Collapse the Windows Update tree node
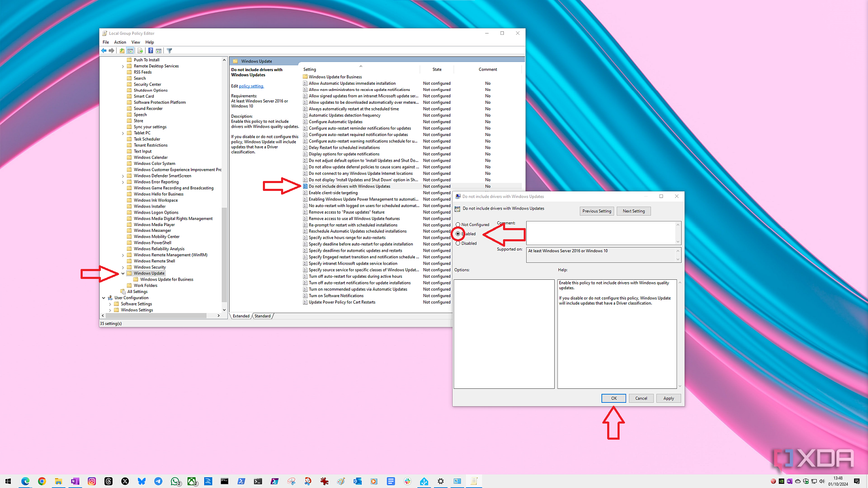Image resolution: width=868 pixels, height=488 pixels. coord(123,273)
